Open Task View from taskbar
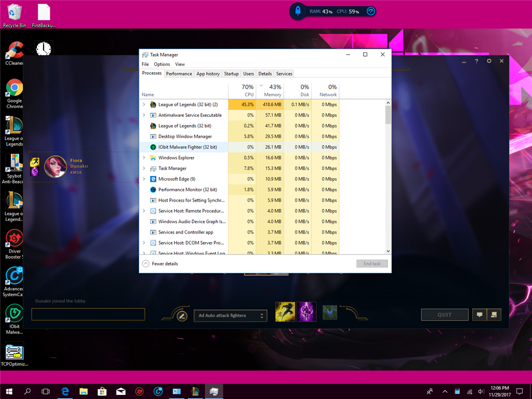532x399 pixels. 46,392
